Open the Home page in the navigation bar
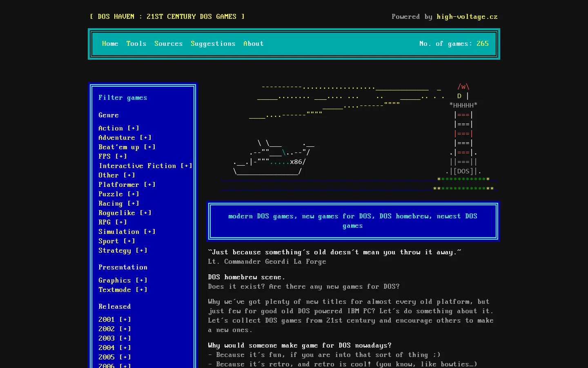The image size is (588, 368). tap(110, 44)
